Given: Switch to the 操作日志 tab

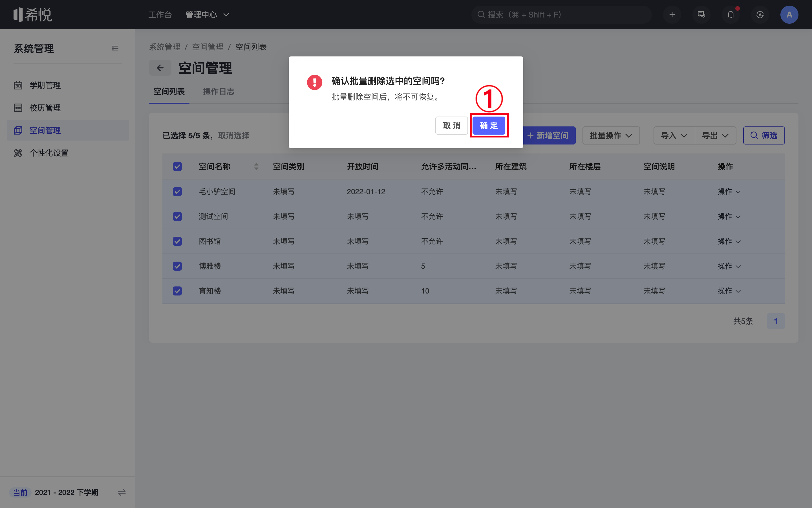Looking at the screenshot, I should click(219, 91).
